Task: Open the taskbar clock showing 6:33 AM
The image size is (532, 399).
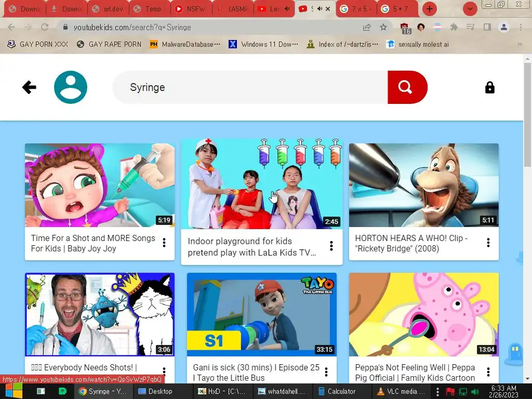Action: tap(503, 391)
